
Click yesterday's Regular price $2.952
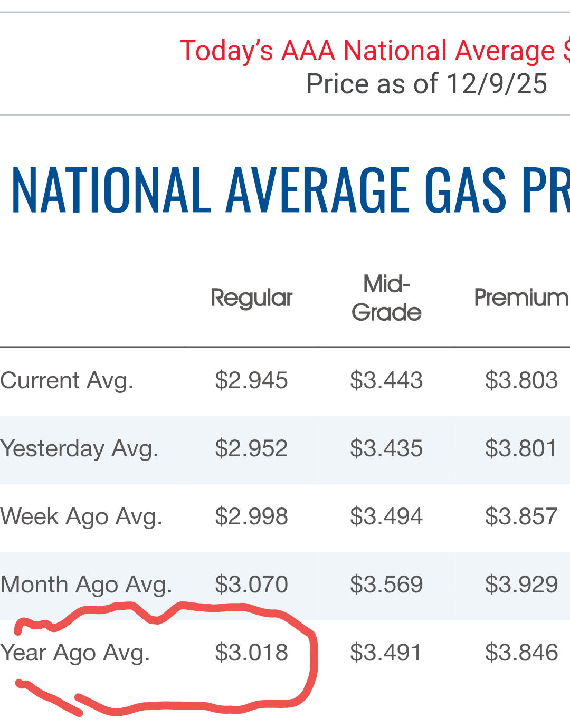point(251,449)
